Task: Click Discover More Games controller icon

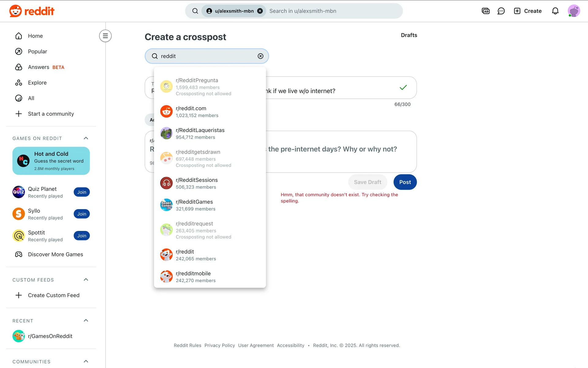Action: click(x=19, y=254)
